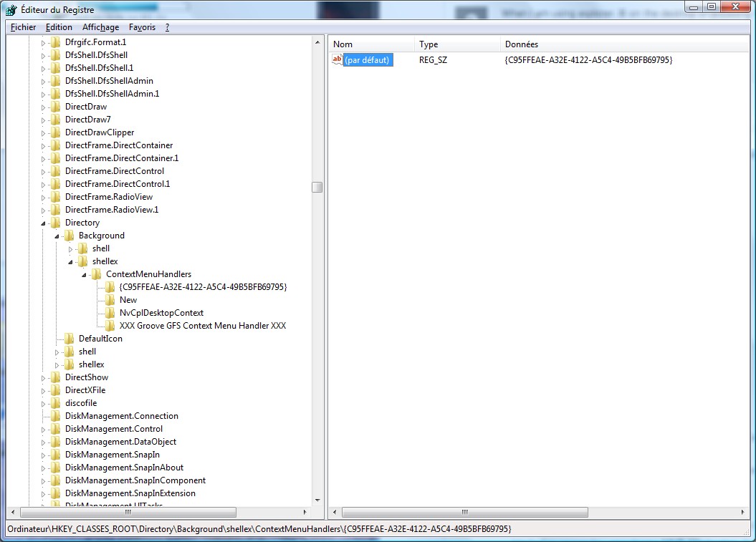
Task: Select the DirectFrame.DirectControl key
Action: tap(115, 171)
